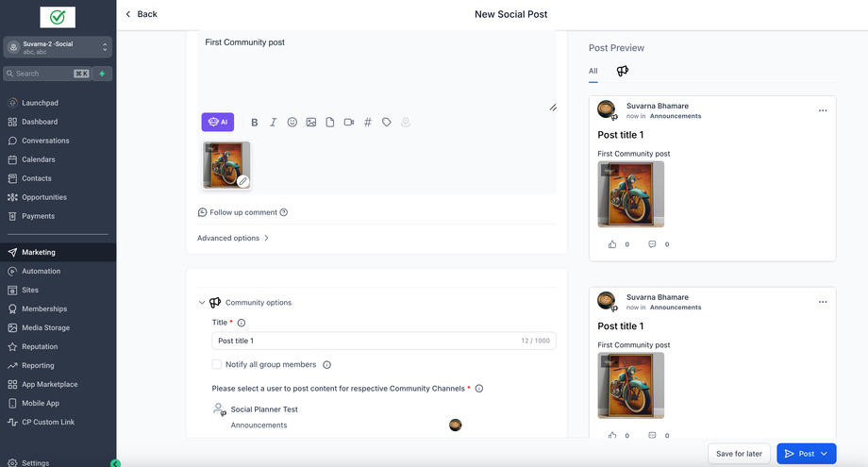Click the tag icon in editor toolbar

(x=387, y=123)
